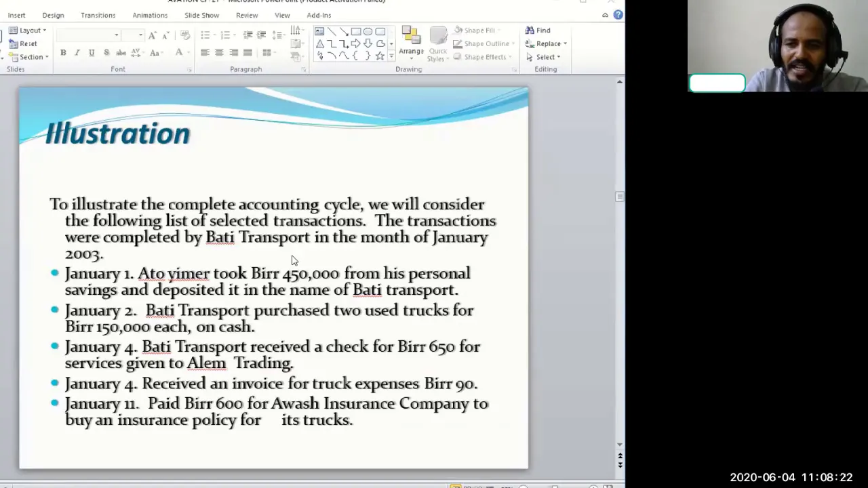This screenshot has width=868, height=488.
Task: Click Clear All Formatting icon
Action: point(185,35)
